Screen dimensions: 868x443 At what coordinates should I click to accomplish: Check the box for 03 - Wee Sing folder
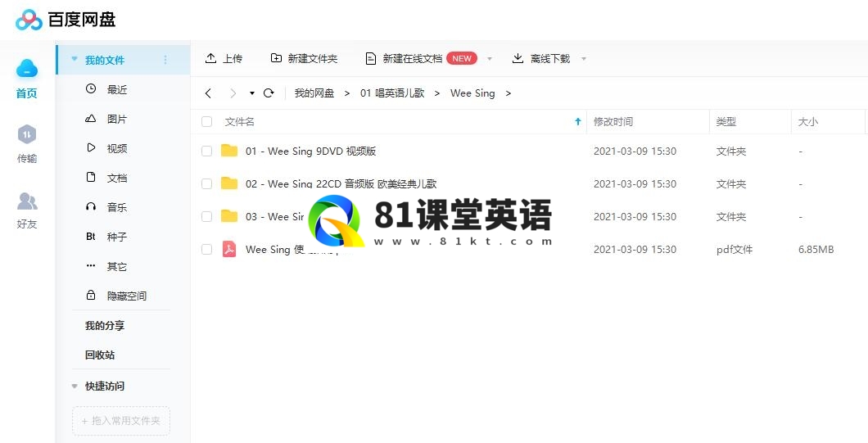pyautogui.click(x=206, y=216)
